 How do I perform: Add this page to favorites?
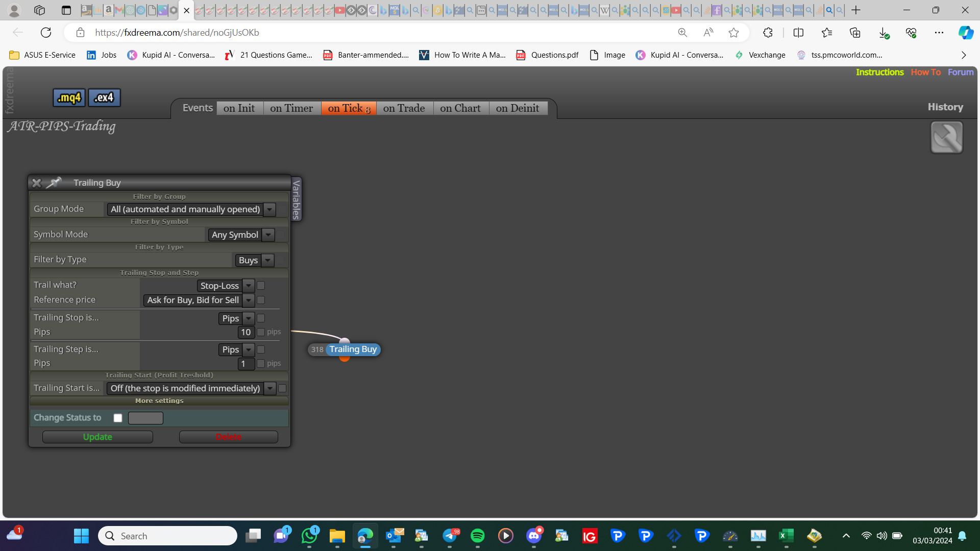(733, 33)
